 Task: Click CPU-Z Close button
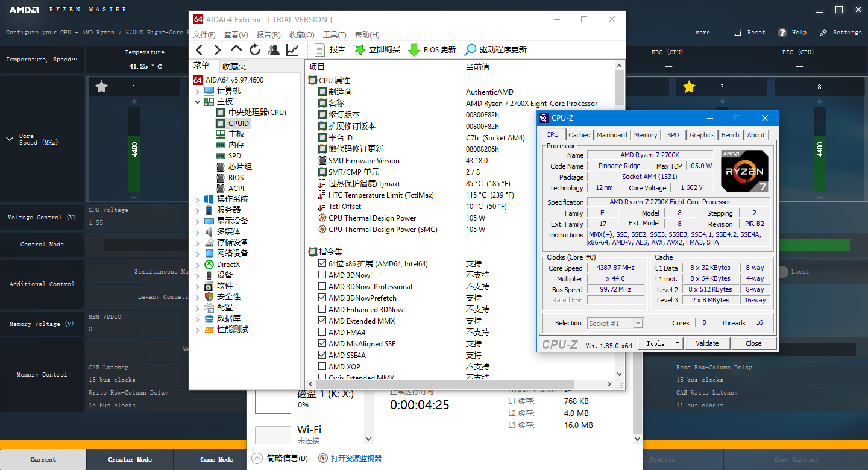(x=753, y=343)
